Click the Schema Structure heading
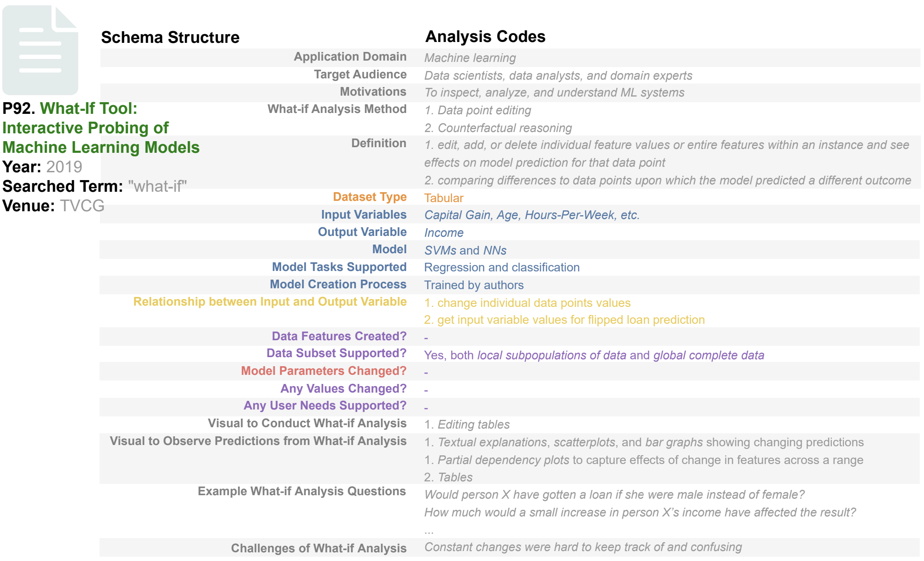Viewport: 924px width, 561px height. (x=170, y=38)
